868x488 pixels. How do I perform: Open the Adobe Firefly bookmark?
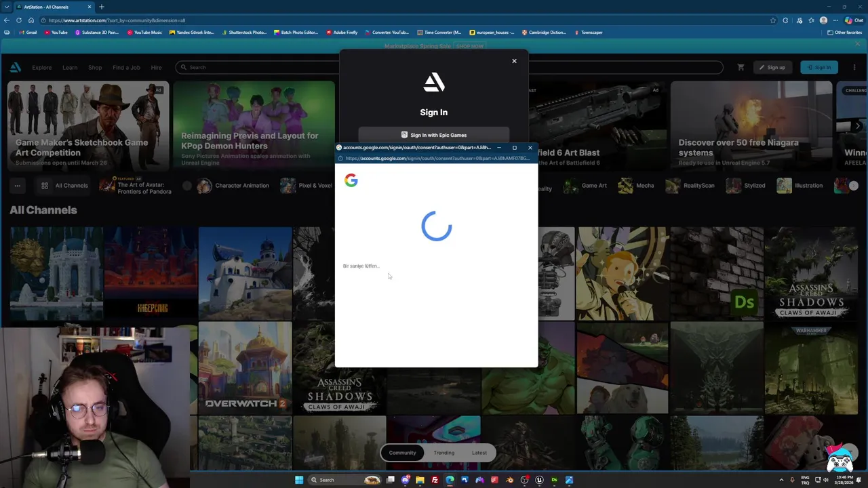[342, 33]
